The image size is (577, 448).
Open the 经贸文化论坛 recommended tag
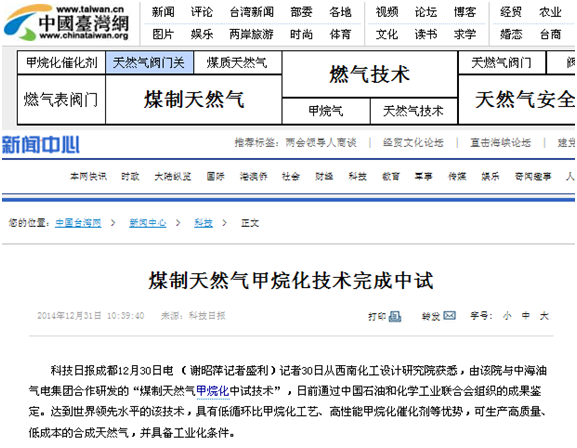click(413, 142)
